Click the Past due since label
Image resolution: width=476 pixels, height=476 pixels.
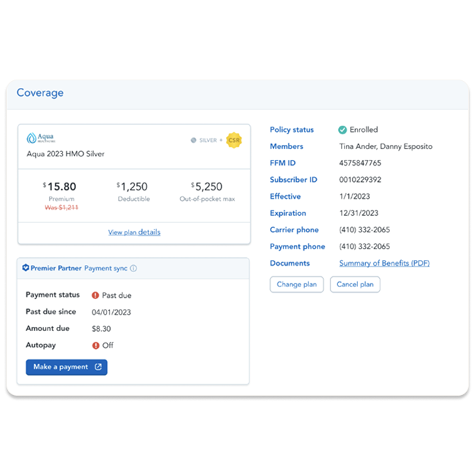[51, 312]
